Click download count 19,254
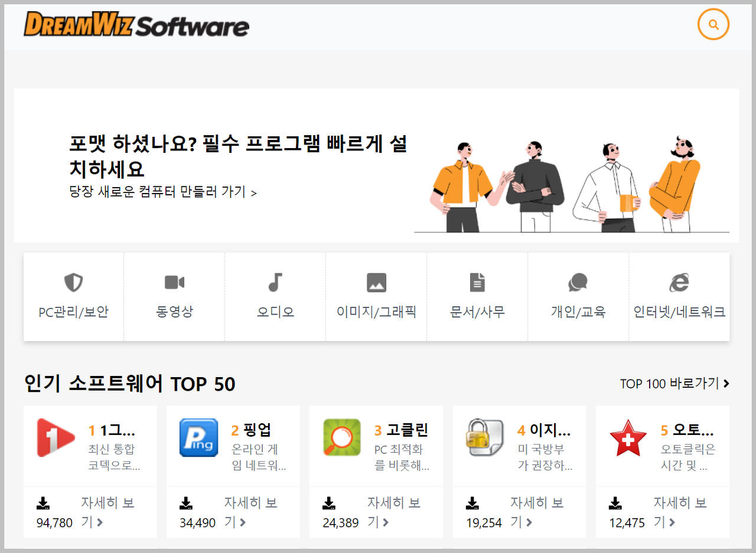 pyautogui.click(x=484, y=523)
